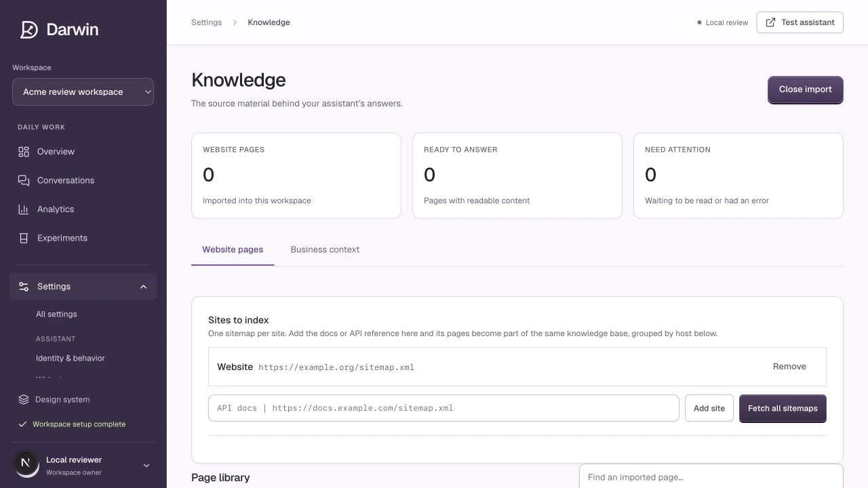
Task: Click the Local reviewer avatar
Action: (x=26, y=463)
